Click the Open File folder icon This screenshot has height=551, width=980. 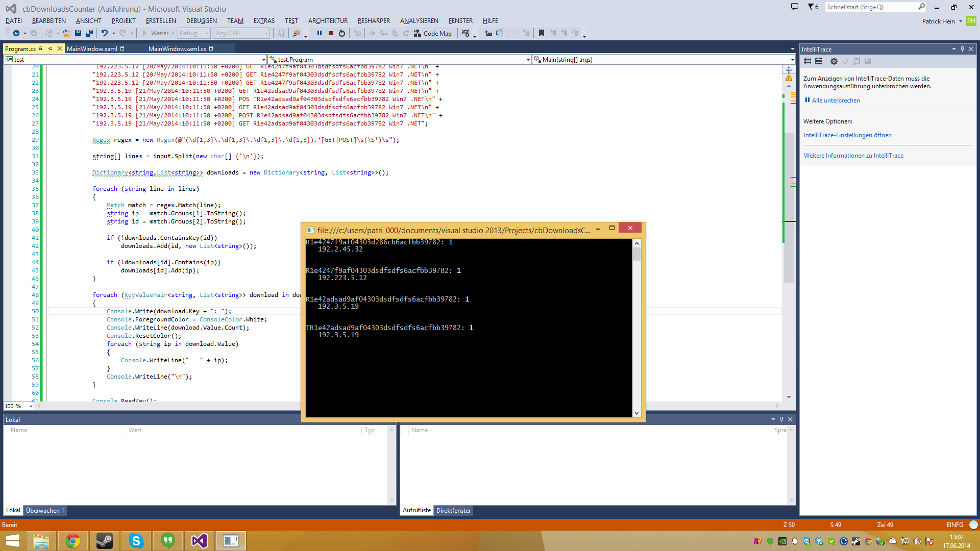[66, 33]
